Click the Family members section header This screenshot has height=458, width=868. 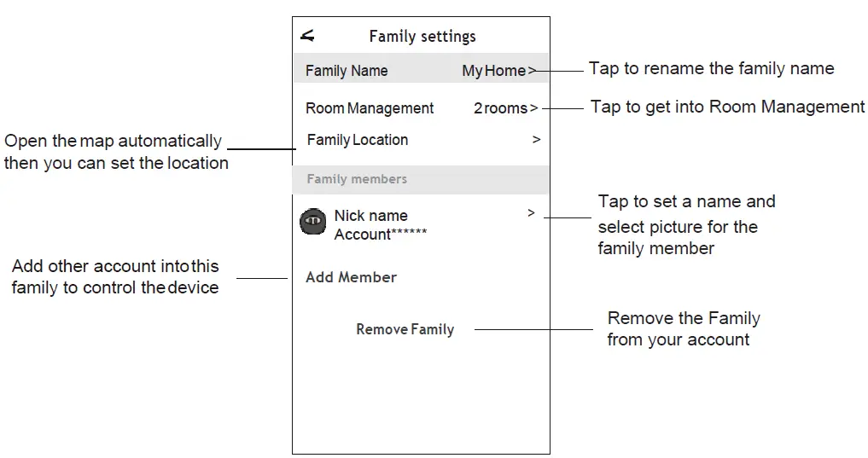[x=357, y=179]
